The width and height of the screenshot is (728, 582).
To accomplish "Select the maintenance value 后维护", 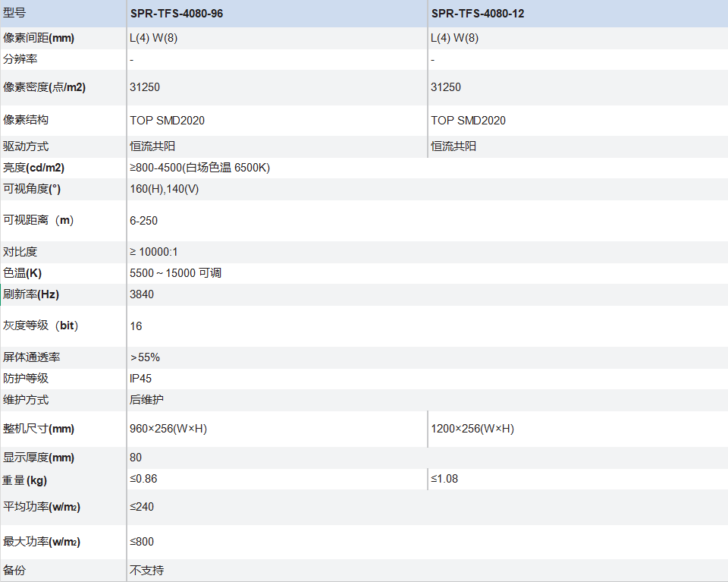I will tap(146, 399).
